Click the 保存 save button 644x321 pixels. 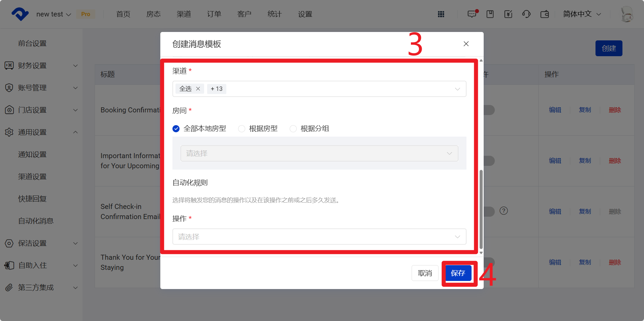click(458, 273)
